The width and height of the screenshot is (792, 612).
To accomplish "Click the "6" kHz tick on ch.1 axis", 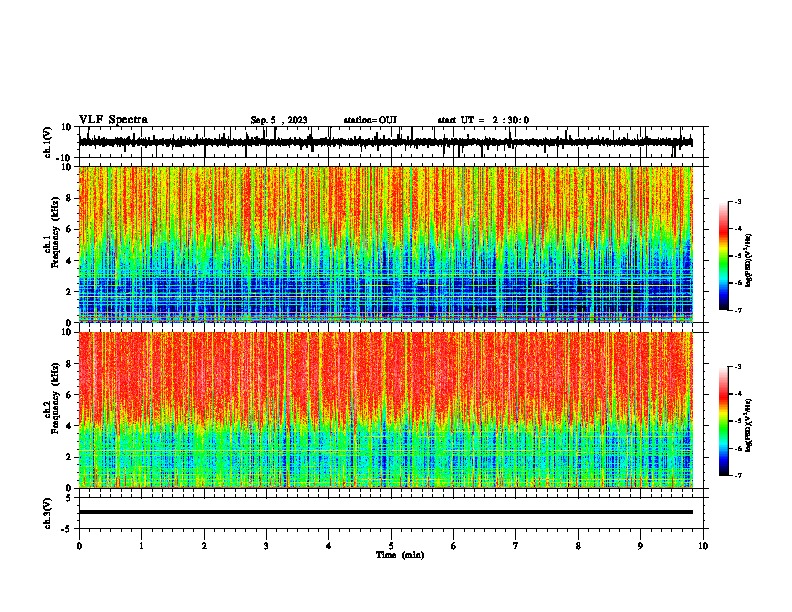I will point(69,229).
